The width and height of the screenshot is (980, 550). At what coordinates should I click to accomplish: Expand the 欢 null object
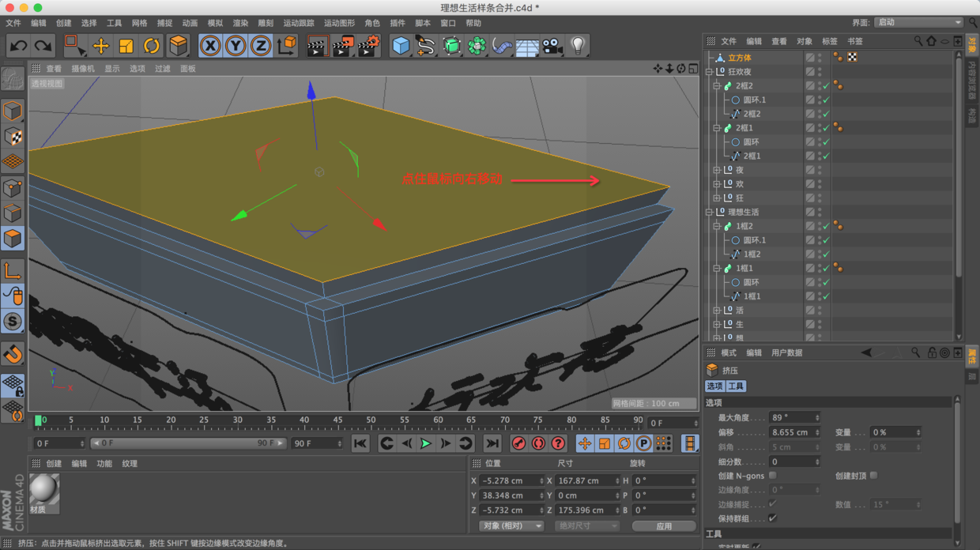coord(717,184)
